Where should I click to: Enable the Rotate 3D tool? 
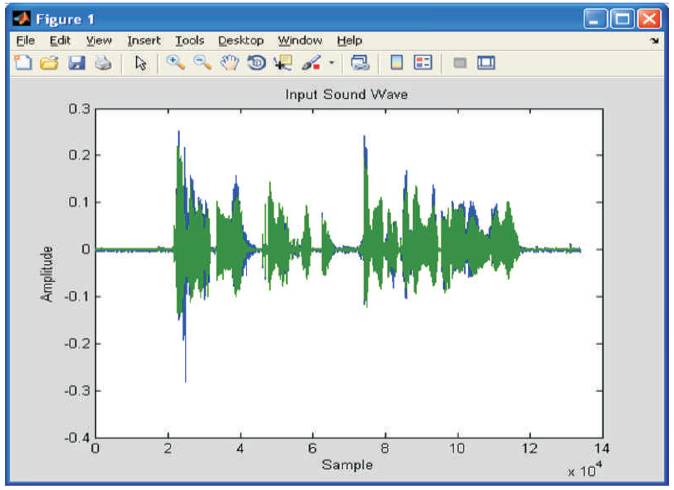point(257,63)
